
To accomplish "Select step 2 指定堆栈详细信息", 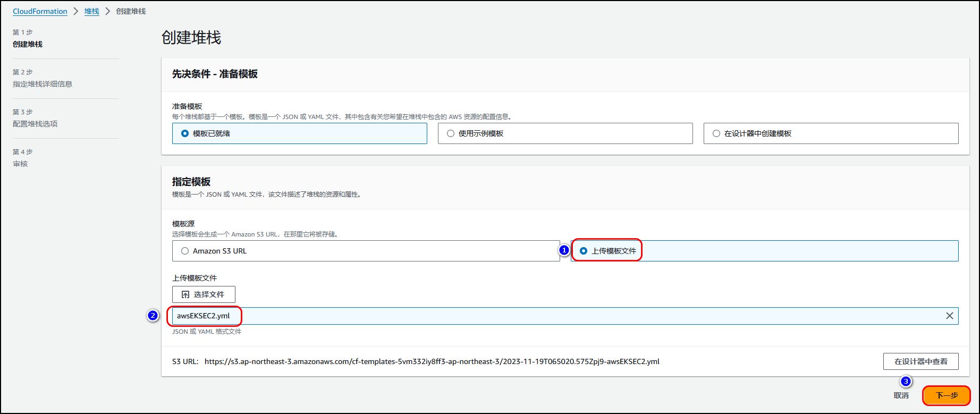I will (x=43, y=84).
